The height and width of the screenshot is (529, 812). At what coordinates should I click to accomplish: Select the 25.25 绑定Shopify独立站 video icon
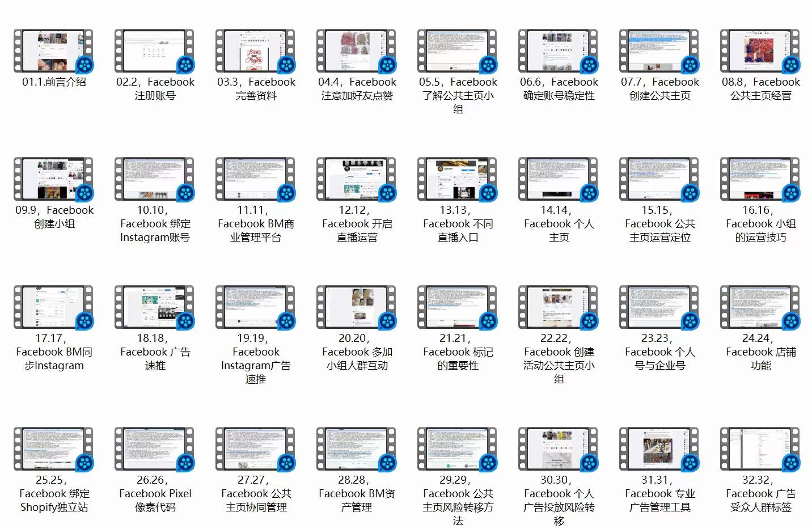click(x=54, y=449)
